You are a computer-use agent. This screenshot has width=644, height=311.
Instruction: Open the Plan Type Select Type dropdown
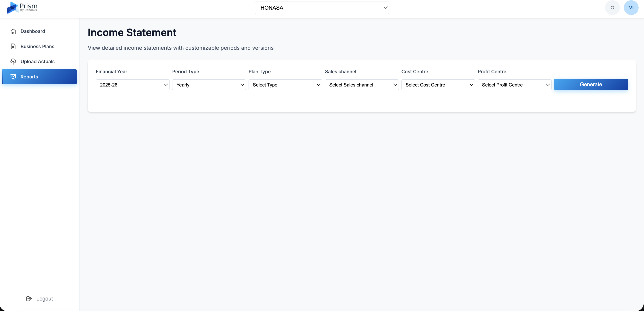pos(285,85)
